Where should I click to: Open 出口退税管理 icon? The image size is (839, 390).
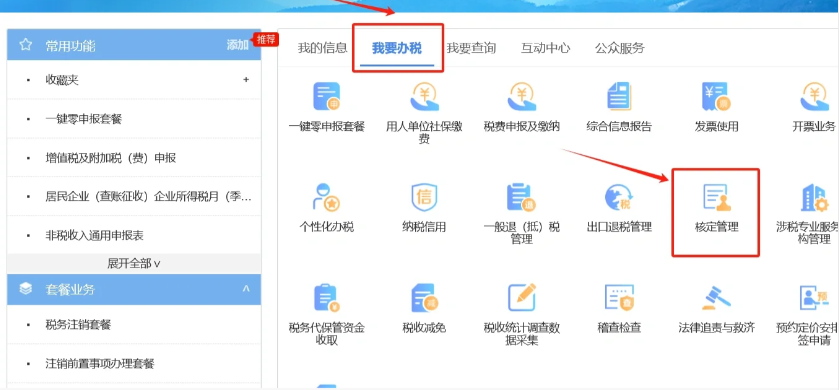coord(619,197)
